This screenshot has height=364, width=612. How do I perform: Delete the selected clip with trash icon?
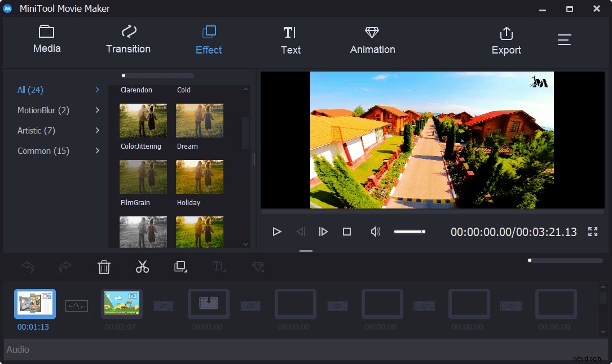104,267
